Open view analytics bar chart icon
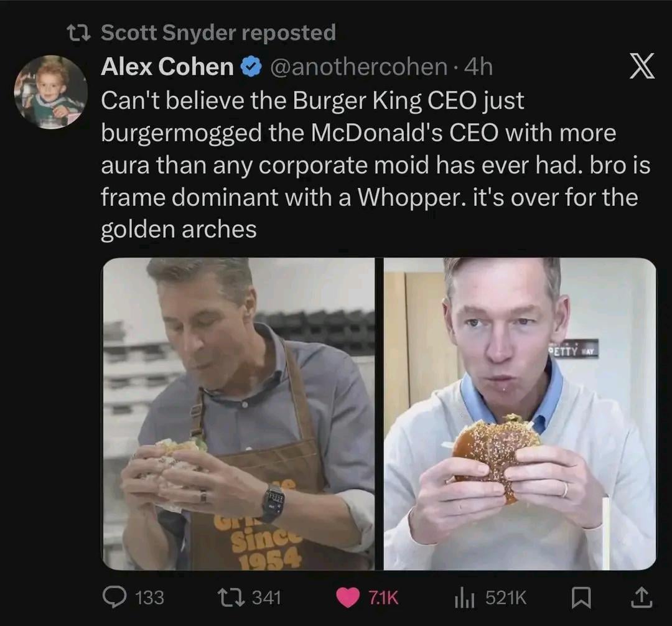Image resolution: width=672 pixels, height=626 pixels. coord(465,598)
